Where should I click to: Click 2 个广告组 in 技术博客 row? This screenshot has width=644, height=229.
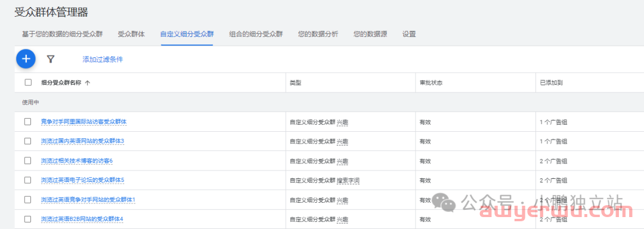point(553,161)
